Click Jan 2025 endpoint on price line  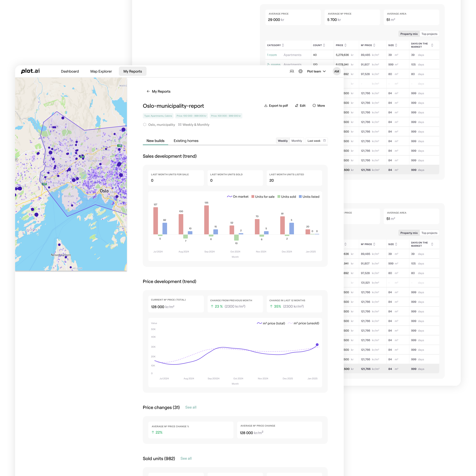[317, 345]
